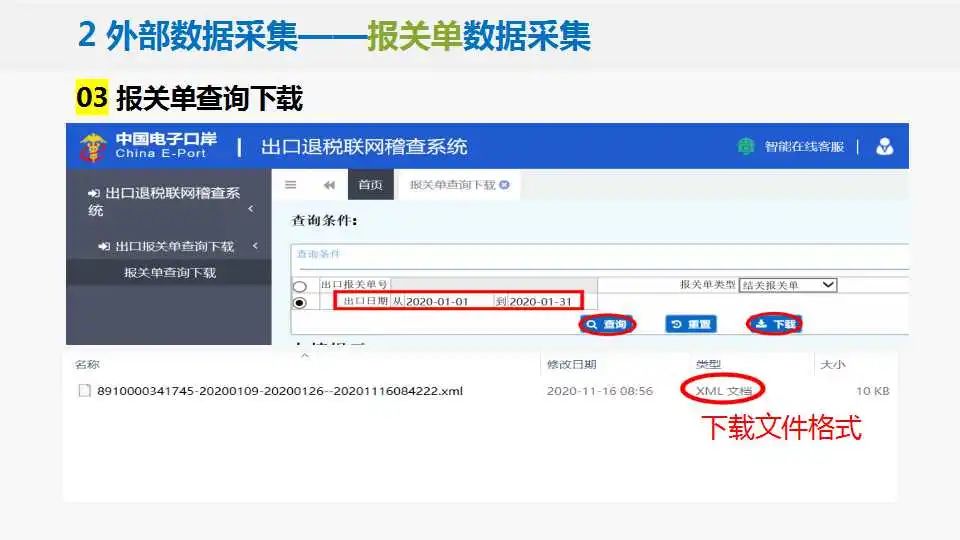Click the China E-Port logo emblem
960x540 pixels.
tap(92, 147)
